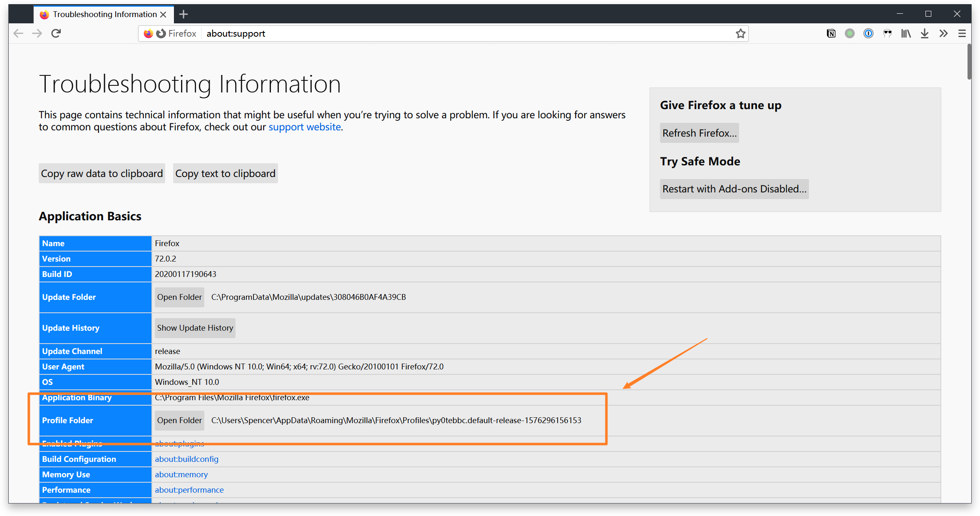Click the Update Folder path text
Image resolution: width=980 pixels, height=516 pixels.
[x=308, y=297]
